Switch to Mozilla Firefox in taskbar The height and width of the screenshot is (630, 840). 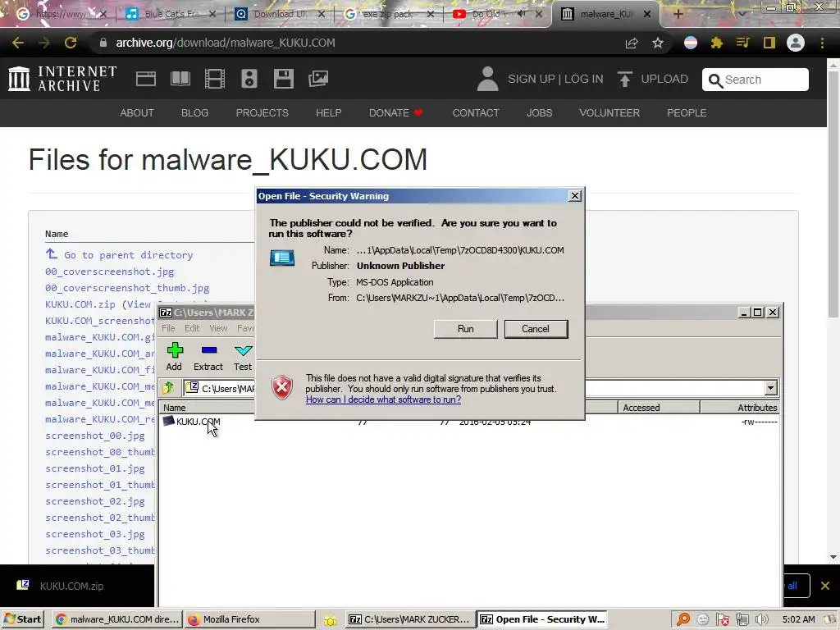coord(249,619)
